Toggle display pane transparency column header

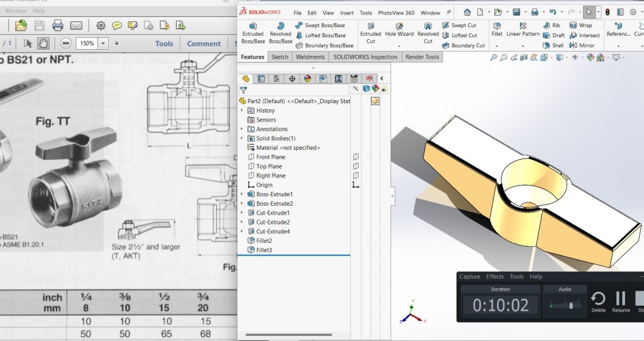click(384, 88)
